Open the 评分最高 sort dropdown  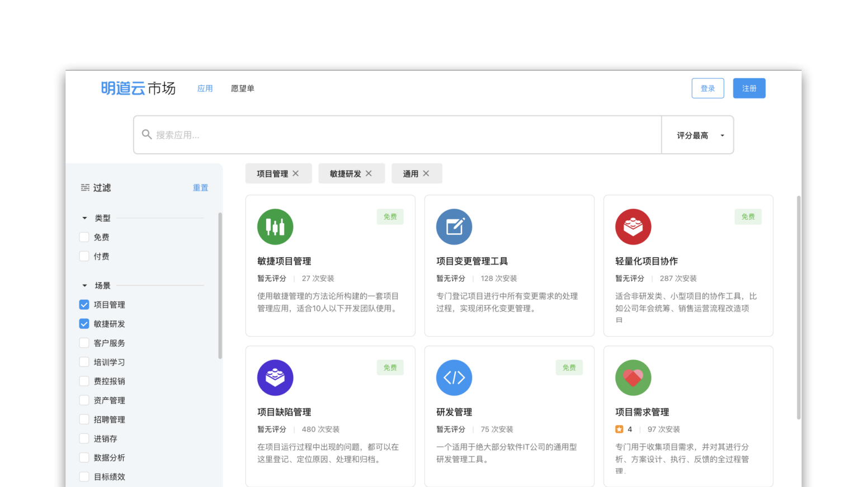697,135
